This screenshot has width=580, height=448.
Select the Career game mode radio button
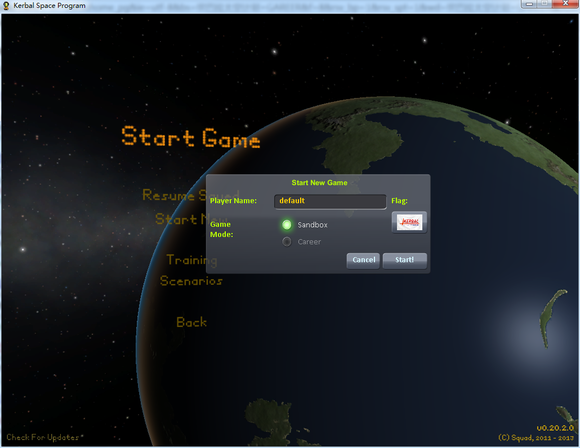coord(287,242)
